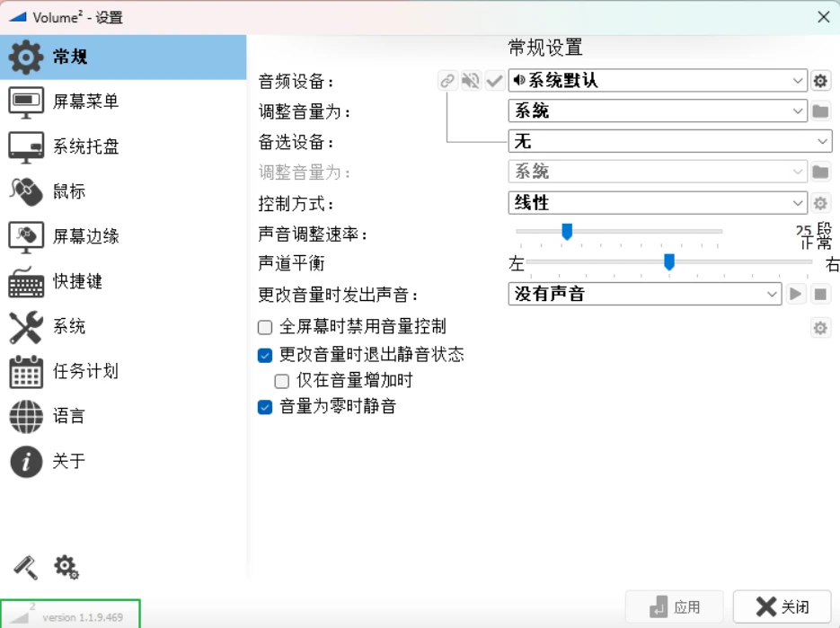Click the checkmark icon beside 音频设备

[x=494, y=81]
